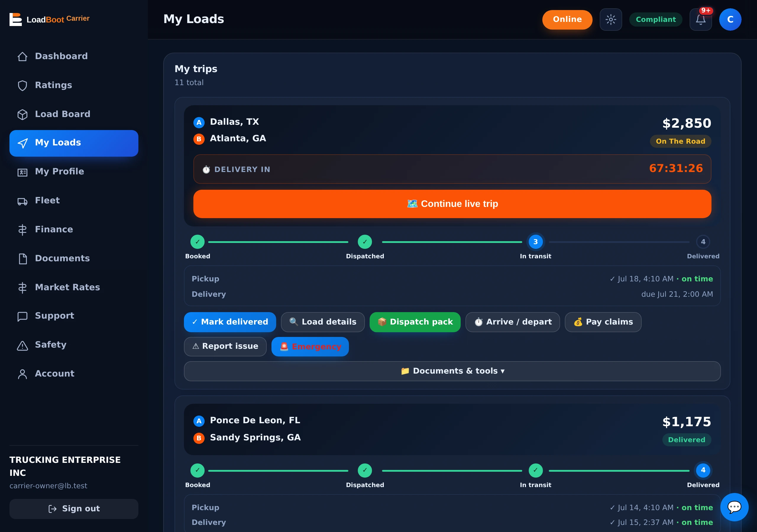
Task: Open the floating chat bubble widget
Action: click(734, 507)
